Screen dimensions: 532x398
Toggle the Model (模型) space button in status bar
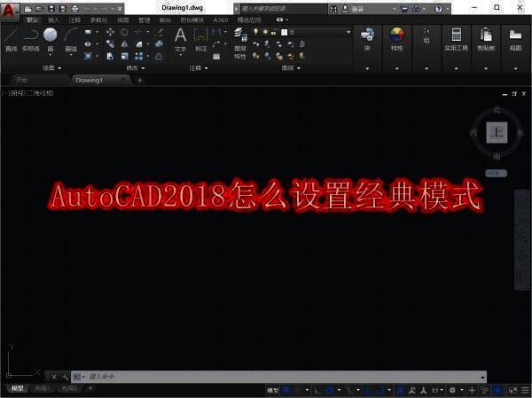[272, 390]
